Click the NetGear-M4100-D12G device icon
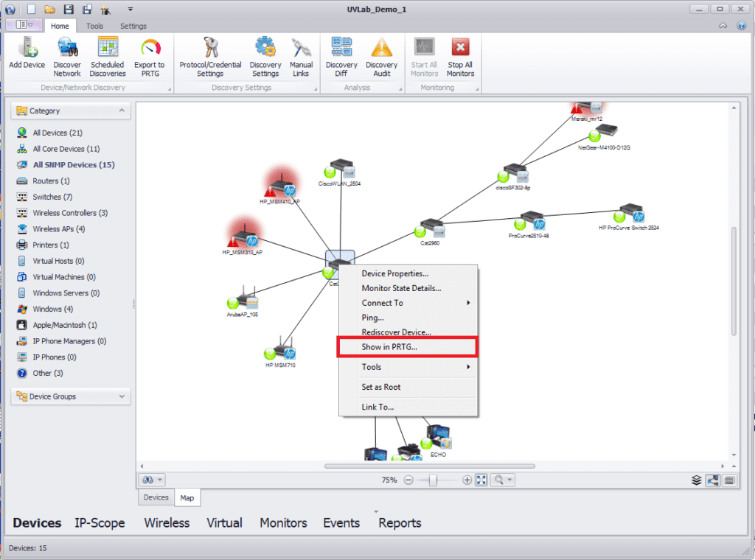The height and width of the screenshot is (560, 755). pyautogui.click(x=605, y=131)
